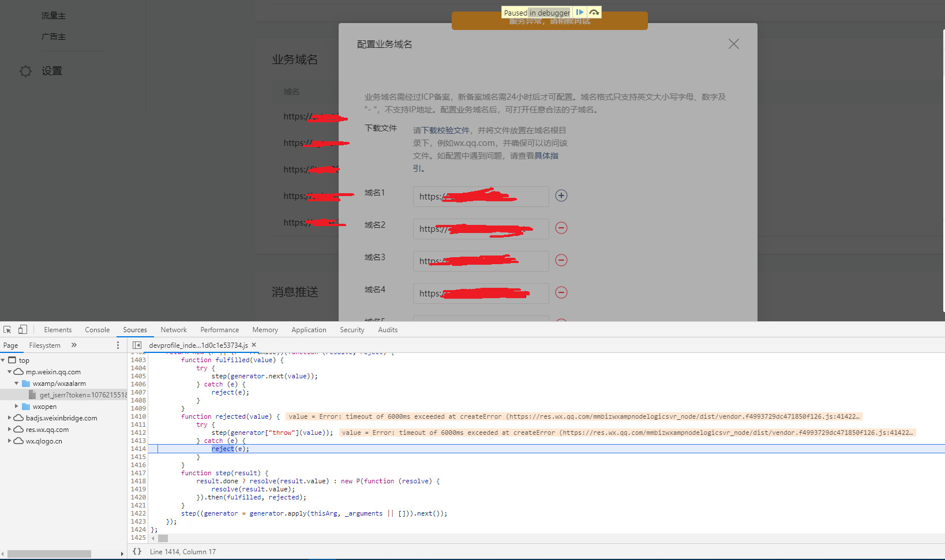Remove 域名4 with its minus icon
Image resolution: width=945 pixels, height=560 pixels.
tap(561, 292)
